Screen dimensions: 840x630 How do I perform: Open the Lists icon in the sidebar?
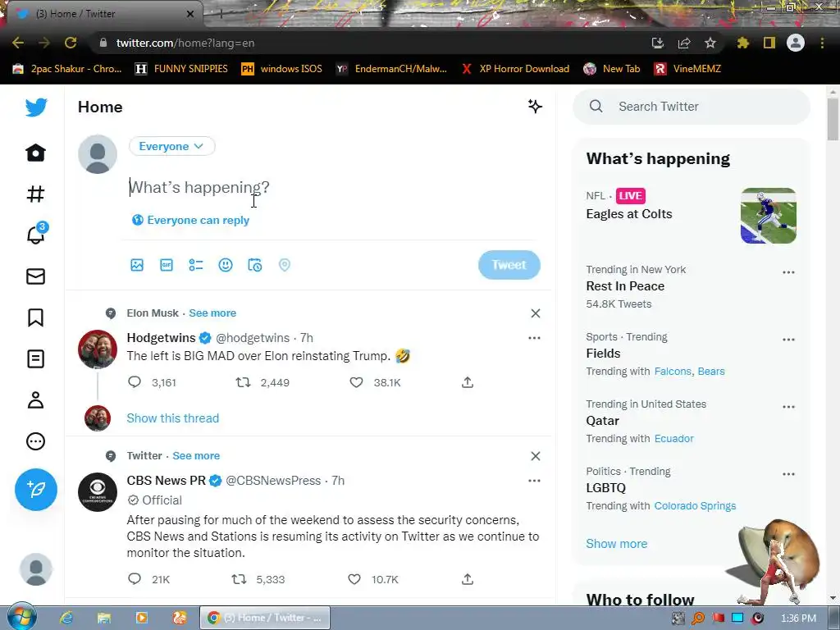point(36,359)
